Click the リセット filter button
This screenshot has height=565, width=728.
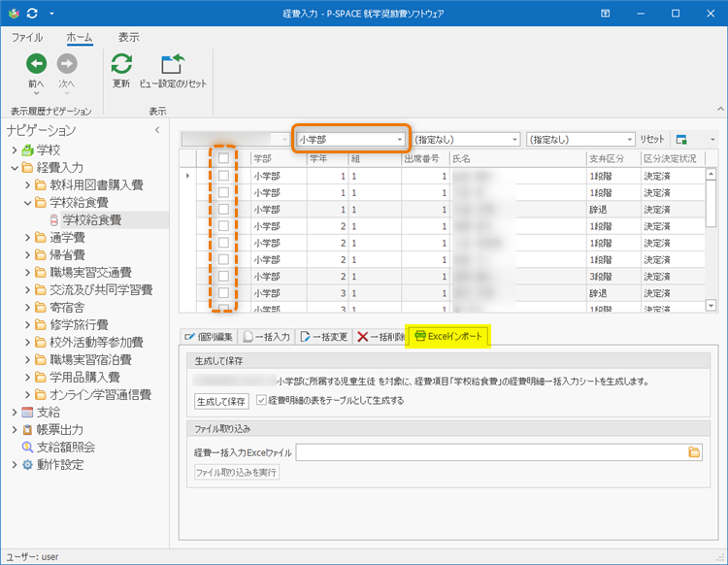[x=652, y=139]
